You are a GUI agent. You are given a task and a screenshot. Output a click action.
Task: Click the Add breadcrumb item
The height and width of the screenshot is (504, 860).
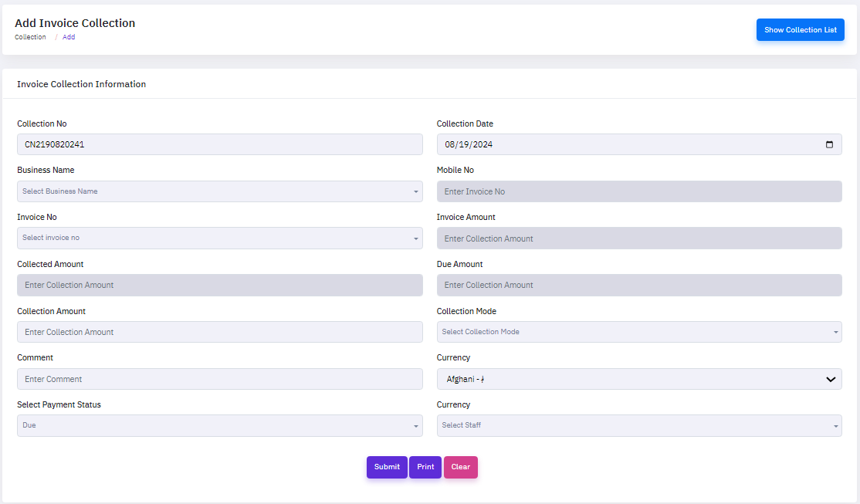click(69, 37)
